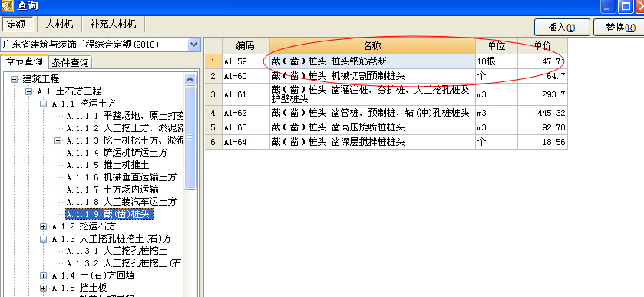The image size is (644, 297).
Task: Select name cell 凿深层搅拌桩桩头
Action: pos(372,142)
